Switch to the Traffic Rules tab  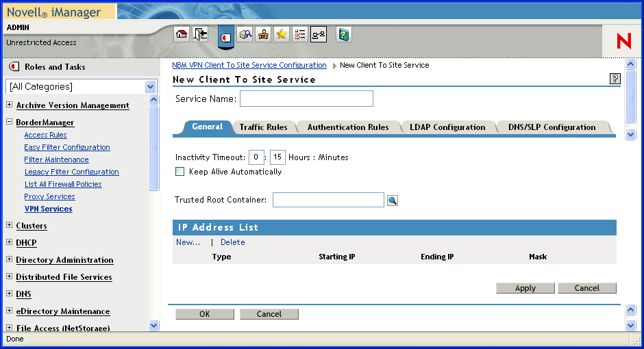(x=263, y=127)
